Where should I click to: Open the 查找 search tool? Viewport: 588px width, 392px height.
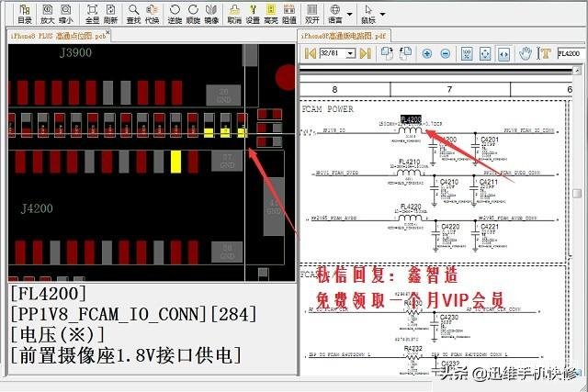(x=133, y=15)
